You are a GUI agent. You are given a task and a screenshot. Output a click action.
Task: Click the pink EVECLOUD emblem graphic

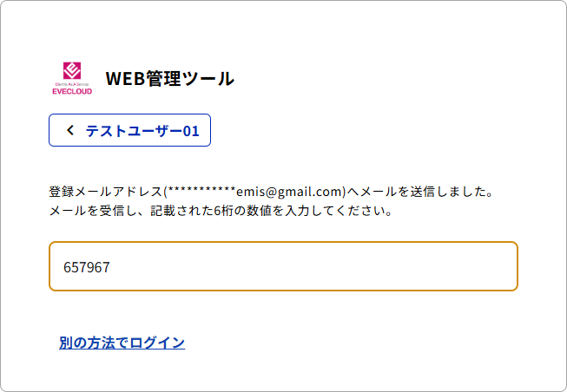click(x=72, y=70)
